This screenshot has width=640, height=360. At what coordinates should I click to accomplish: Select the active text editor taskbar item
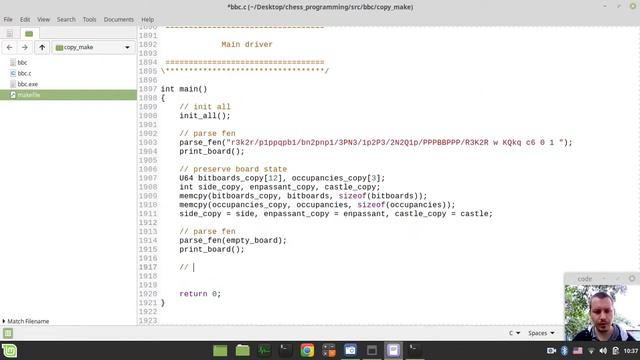(x=393, y=351)
